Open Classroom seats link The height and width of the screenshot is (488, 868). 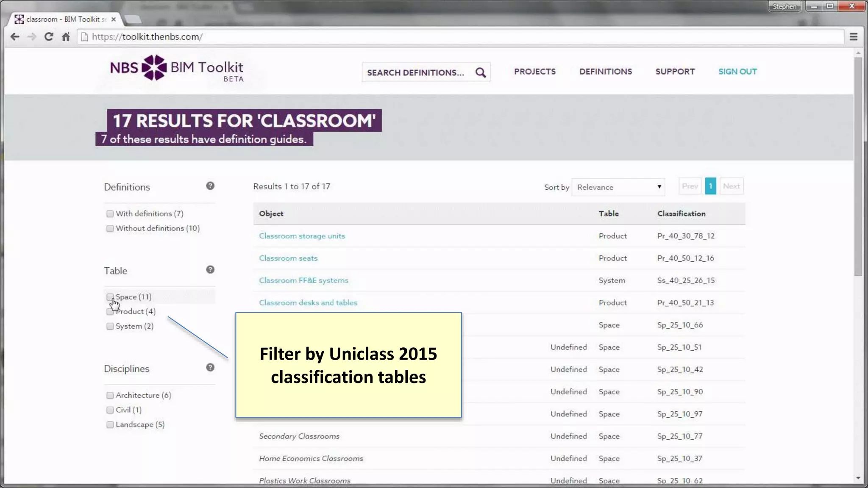[288, 258]
